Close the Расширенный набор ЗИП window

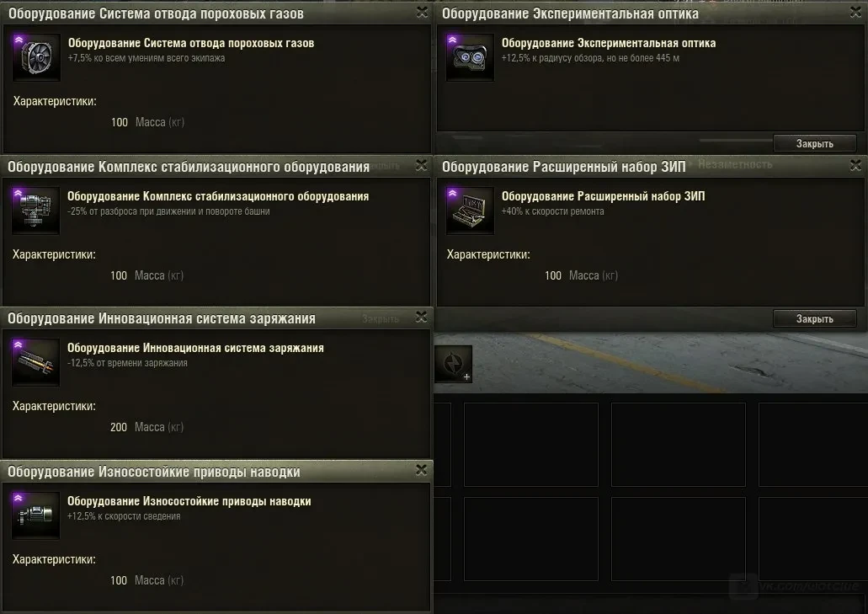click(856, 165)
